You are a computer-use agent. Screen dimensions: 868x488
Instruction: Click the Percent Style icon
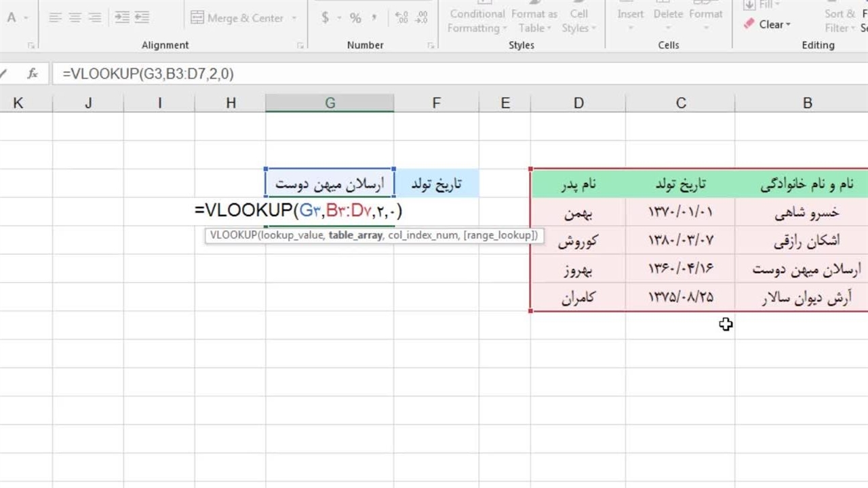point(355,18)
